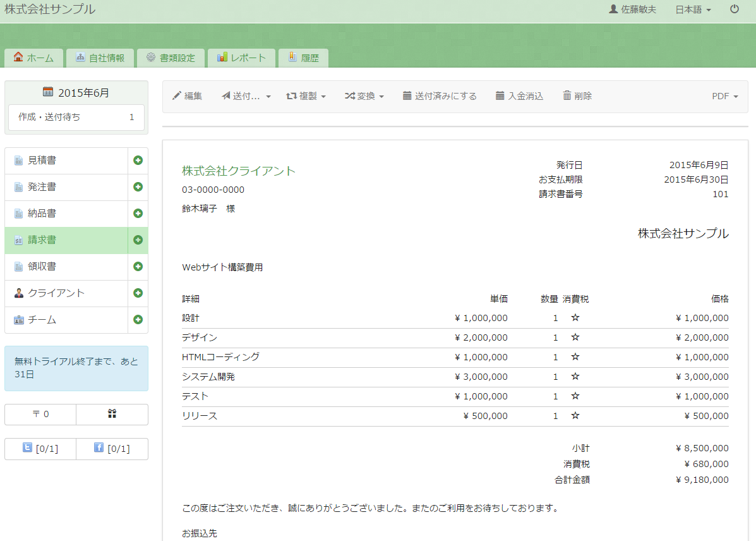756x541 pixels.
Task: Click the 入金消込 button
Action: pyautogui.click(x=519, y=96)
